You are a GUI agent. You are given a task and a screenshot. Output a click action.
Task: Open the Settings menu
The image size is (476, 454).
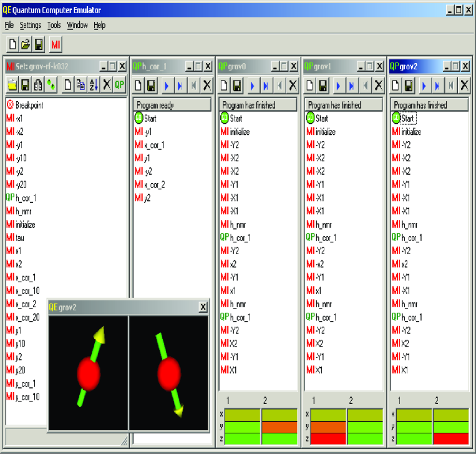coord(30,26)
